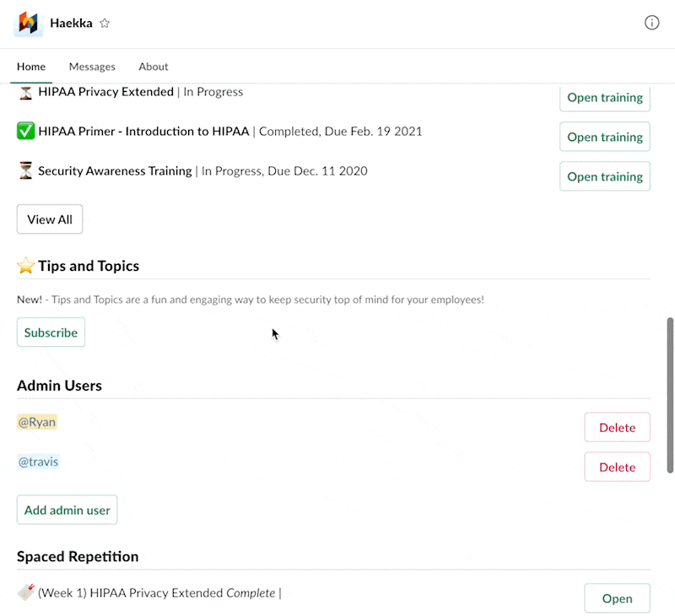Viewport: 675px width, 616px height.
Task: Click the Haekka app logo icon
Action: click(x=29, y=23)
